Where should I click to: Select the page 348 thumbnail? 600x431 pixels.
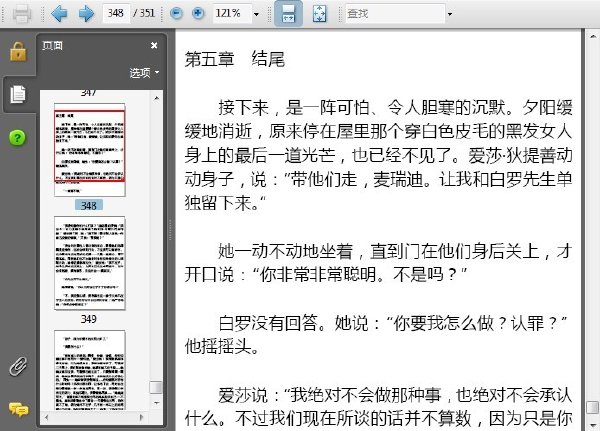point(90,150)
